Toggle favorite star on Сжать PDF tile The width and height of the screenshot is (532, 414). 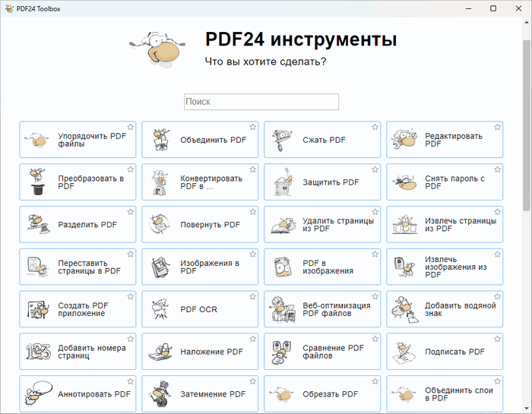coord(375,127)
